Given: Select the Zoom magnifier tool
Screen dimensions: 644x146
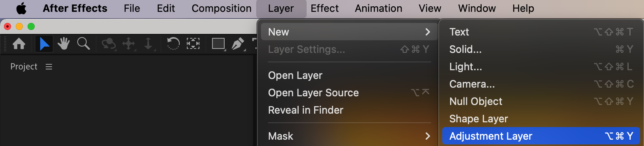Looking at the screenshot, I should coord(83,44).
